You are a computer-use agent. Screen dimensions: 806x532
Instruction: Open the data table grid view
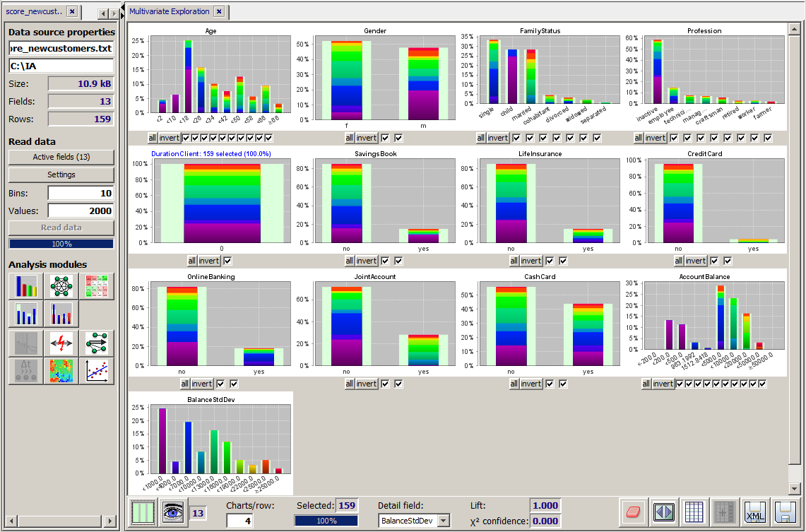(694, 512)
